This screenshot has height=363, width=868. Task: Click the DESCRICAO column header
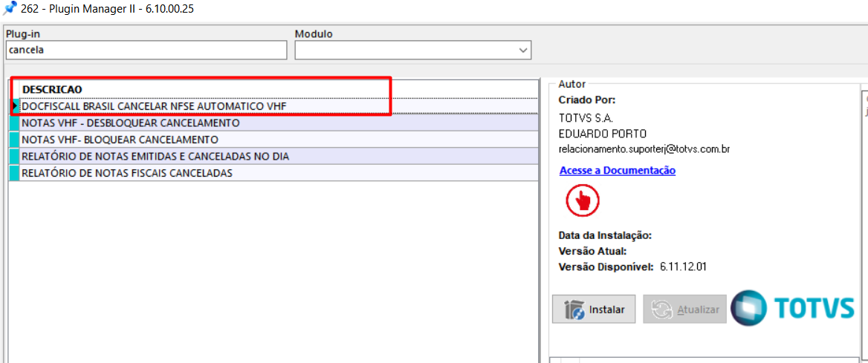(52, 88)
